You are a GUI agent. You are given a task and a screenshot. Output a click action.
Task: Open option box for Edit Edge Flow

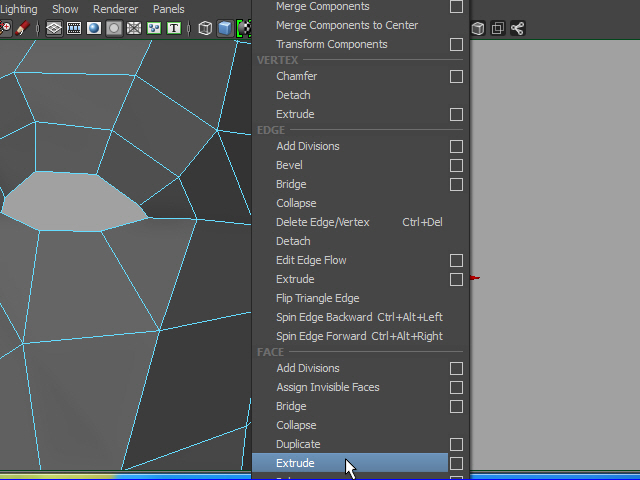[456, 260]
